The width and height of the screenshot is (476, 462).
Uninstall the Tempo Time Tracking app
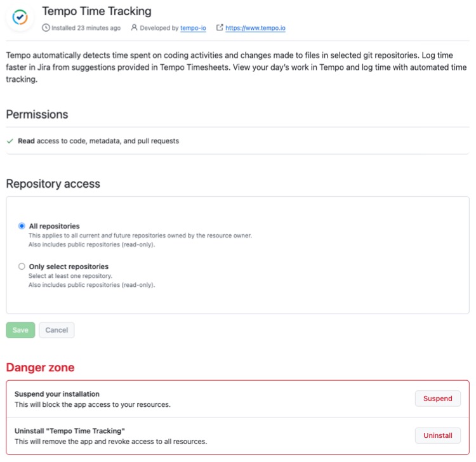(x=437, y=435)
